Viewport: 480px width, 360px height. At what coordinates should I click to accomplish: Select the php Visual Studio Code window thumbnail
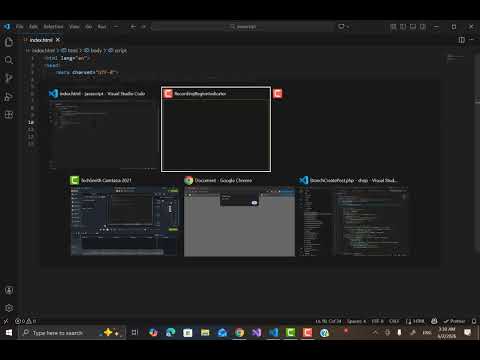(x=354, y=216)
